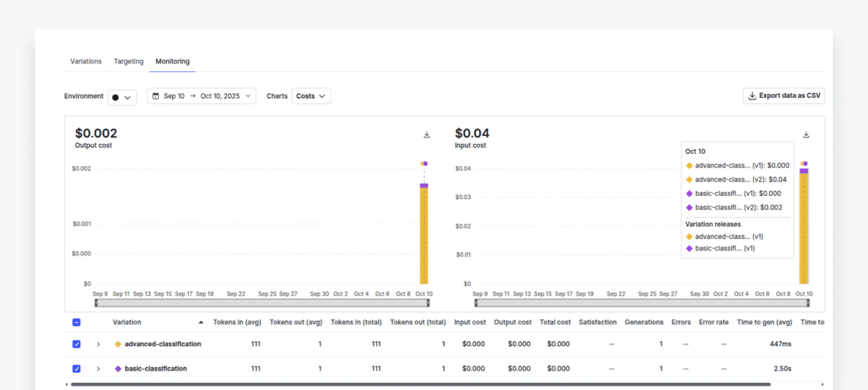Click release marker above Input cost bar
Viewport: 868px width, 390px height.
pyautogui.click(x=804, y=164)
